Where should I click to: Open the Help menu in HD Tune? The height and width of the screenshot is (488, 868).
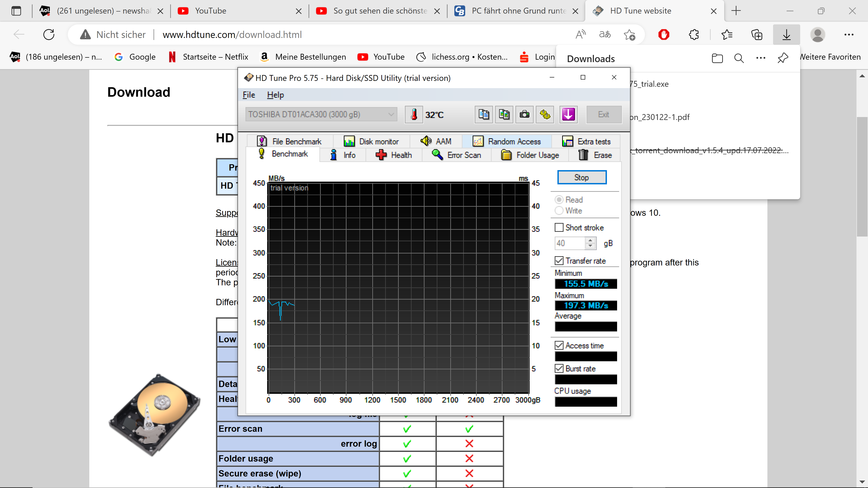[275, 95]
